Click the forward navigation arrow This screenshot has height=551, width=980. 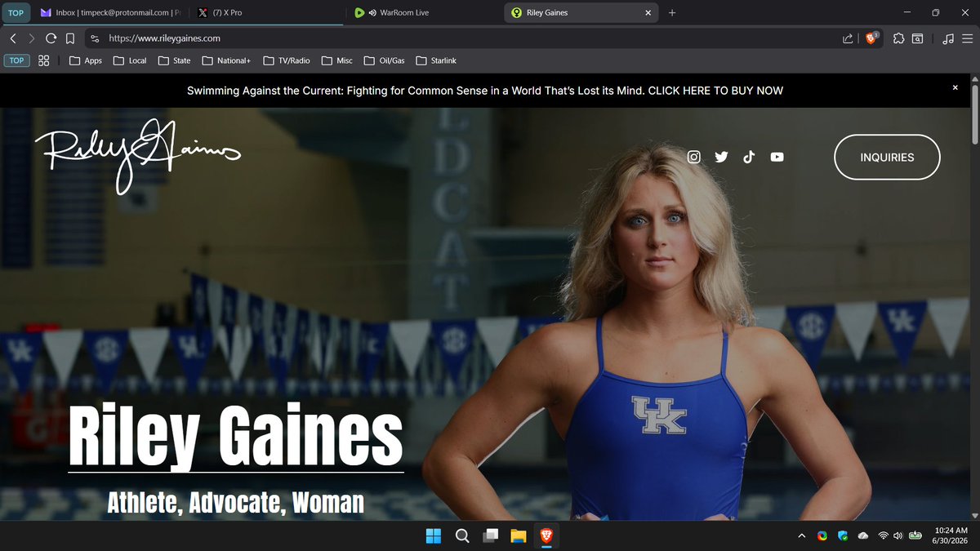(31, 38)
